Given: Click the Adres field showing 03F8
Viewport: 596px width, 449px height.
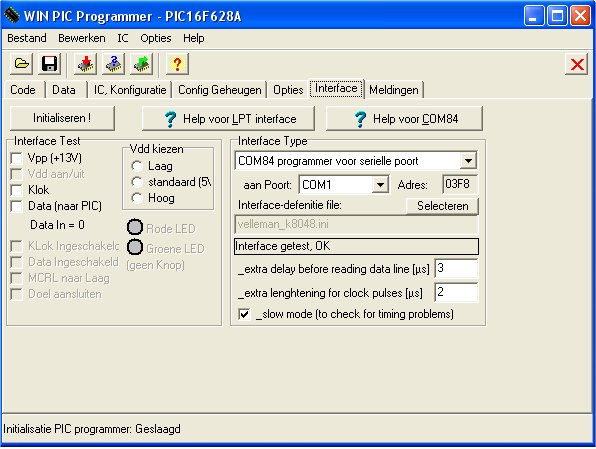Looking at the screenshot, I should tap(460, 184).
